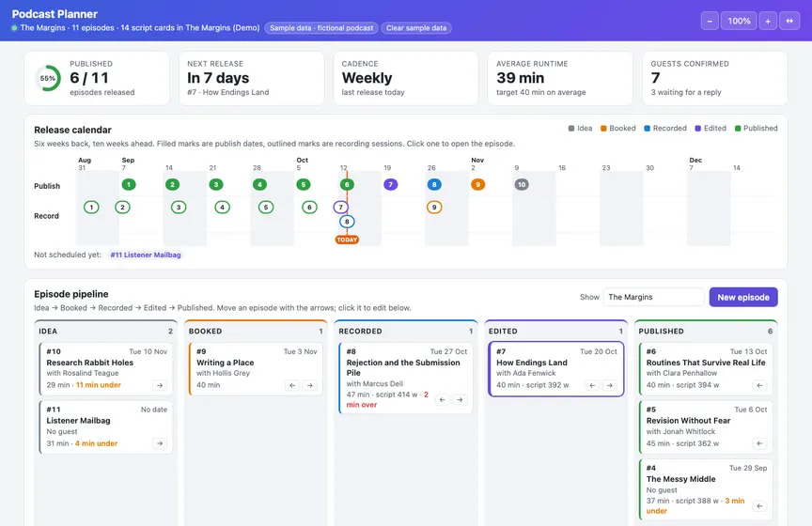Screen dimensions: 812x526
Task: Open the purple-outlined recording marker for episode 7
Action: 340,207
